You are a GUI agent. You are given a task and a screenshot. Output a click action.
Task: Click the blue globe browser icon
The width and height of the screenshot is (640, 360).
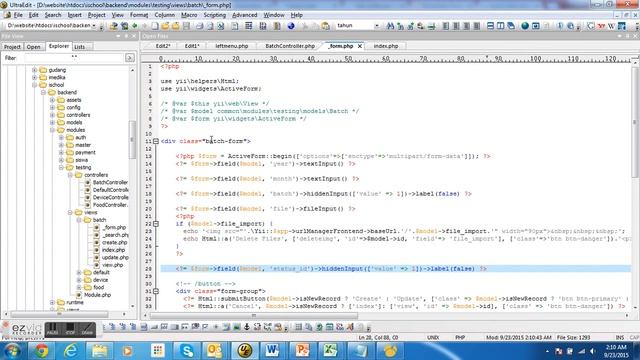coord(525,26)
